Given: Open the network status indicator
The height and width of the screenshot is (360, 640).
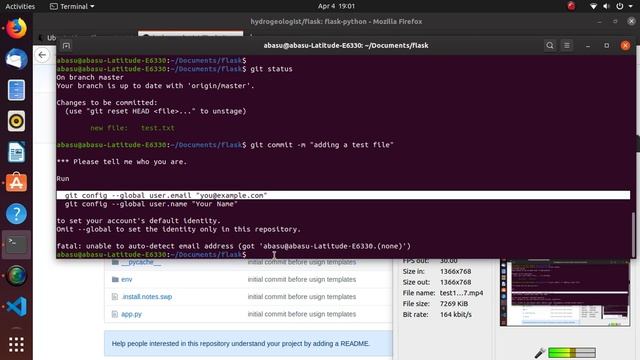Looking at the screenshot, I should click(593, 6).
